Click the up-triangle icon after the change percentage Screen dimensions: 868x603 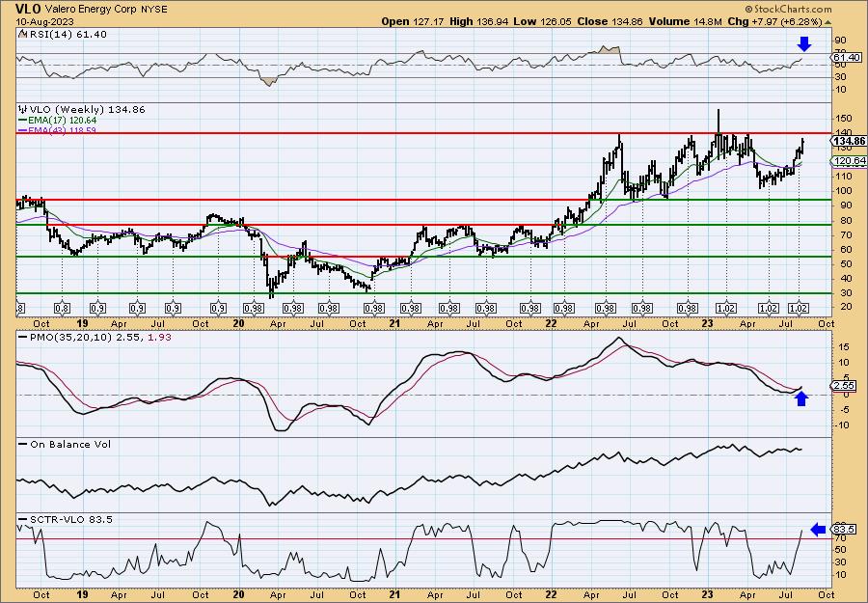click(x=828, y=22)
